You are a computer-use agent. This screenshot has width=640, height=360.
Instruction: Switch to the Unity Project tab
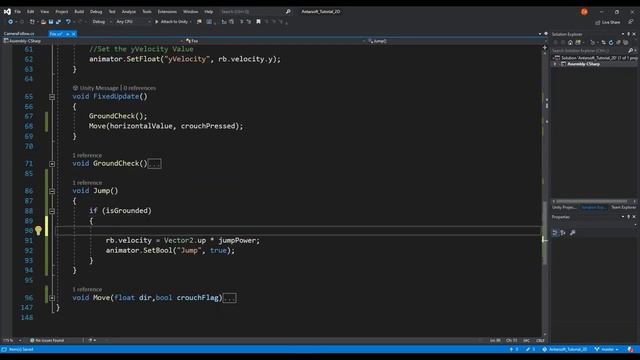564,207
